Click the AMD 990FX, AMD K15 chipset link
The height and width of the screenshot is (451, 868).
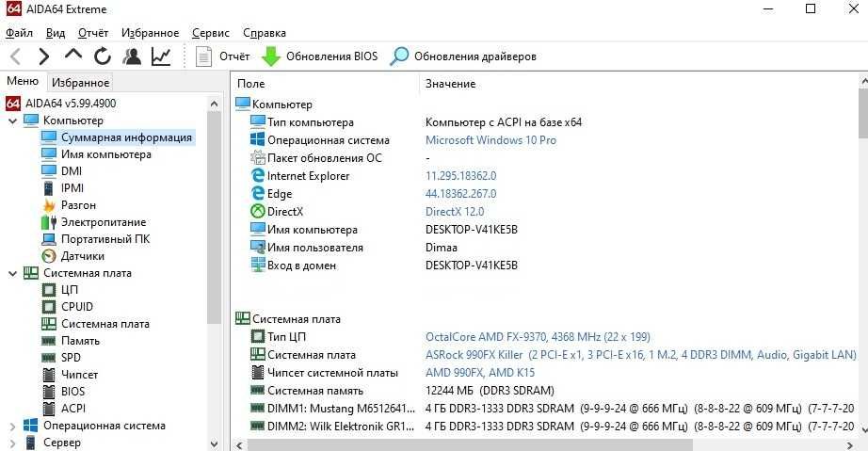[480, 373]
